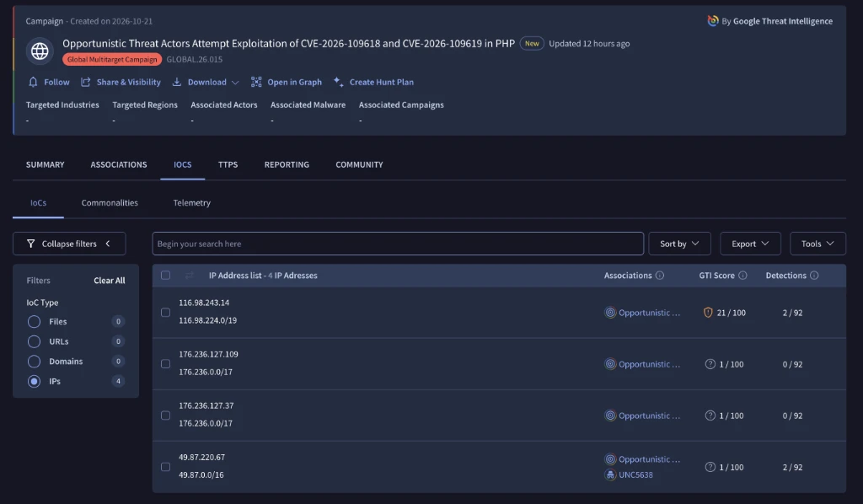Click the Create Hunt Plan sparkle icon
Screen dimensions: 863x504
(x=339, y=82)
